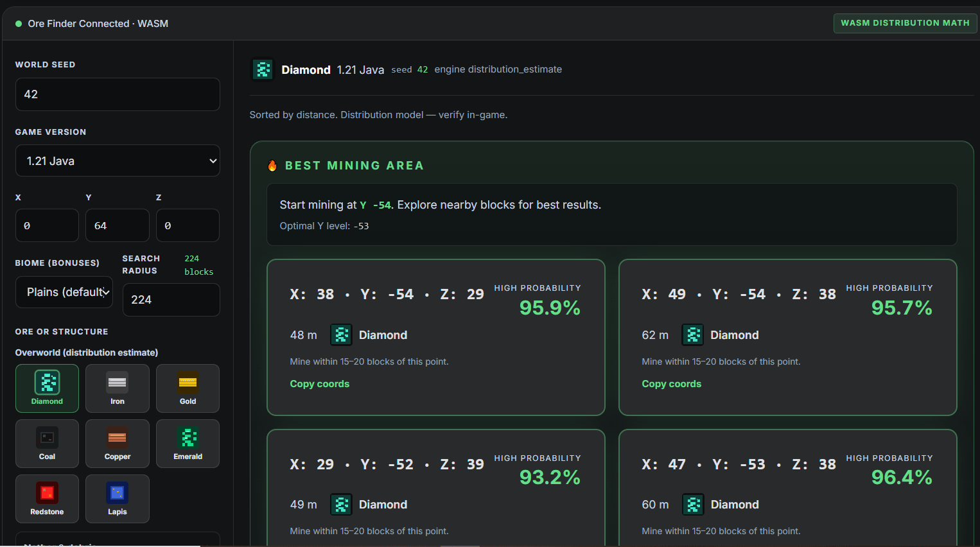This screenshot has height=547, width=980.
Task: Click the Diamond icon in results header
Action: click(262, 69)
